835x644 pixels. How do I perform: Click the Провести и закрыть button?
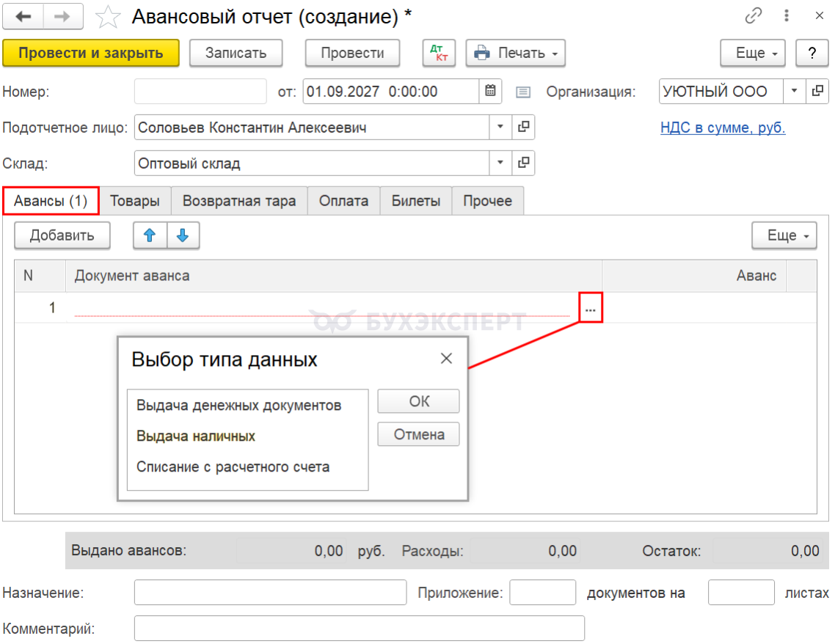[90, 54]
